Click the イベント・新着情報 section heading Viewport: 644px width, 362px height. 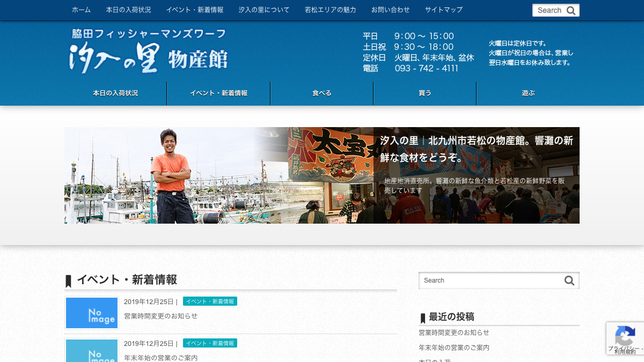point(127,279)
